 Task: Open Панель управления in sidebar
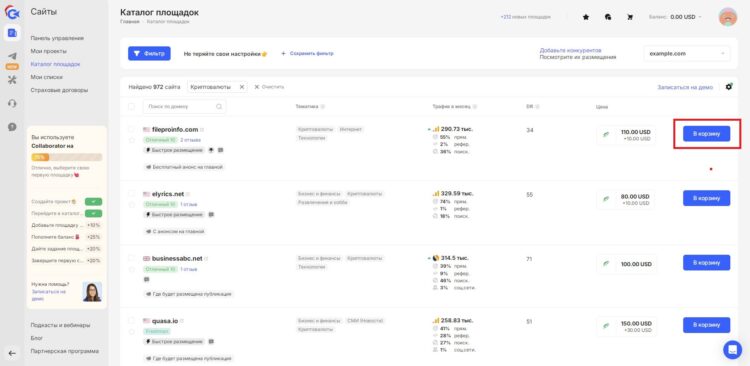(57, 38)
